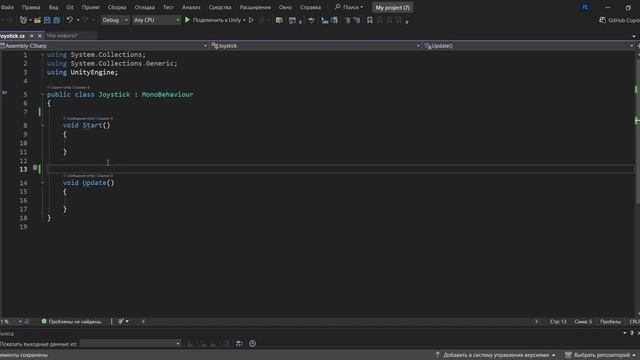The height and width of the screenshot is (360, 640).
Task: Expand the Подключить к Unity dropdown arrow
Action: 244,20
